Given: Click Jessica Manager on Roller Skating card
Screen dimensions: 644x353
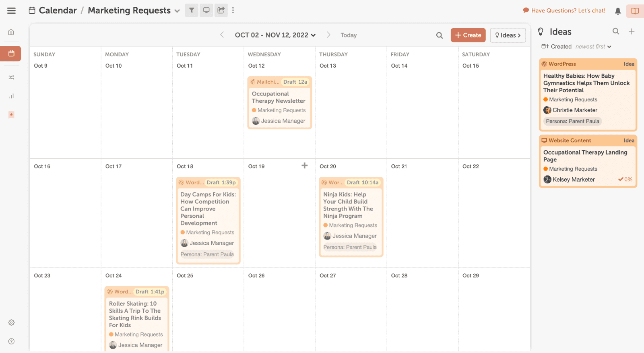Looking at the screenshot, I should [140, 345].
